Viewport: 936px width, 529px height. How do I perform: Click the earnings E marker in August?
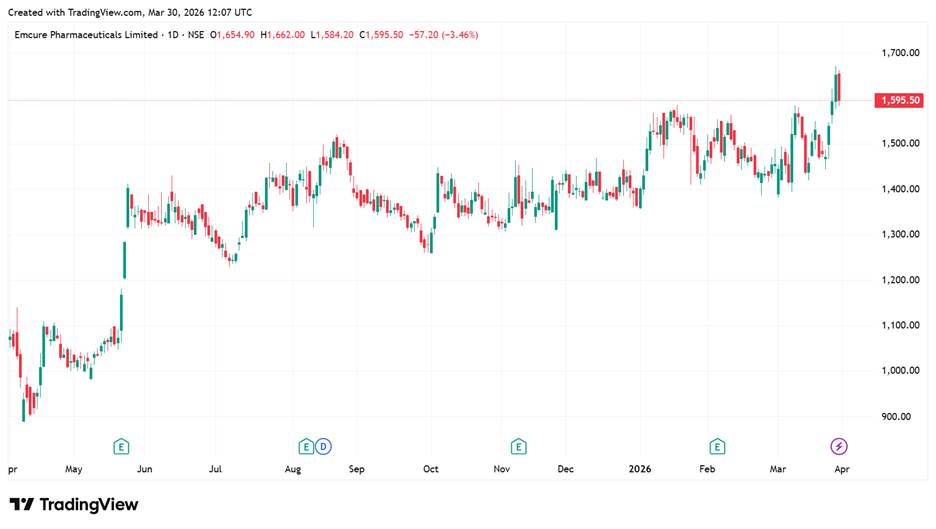click(x=306, y=445)
